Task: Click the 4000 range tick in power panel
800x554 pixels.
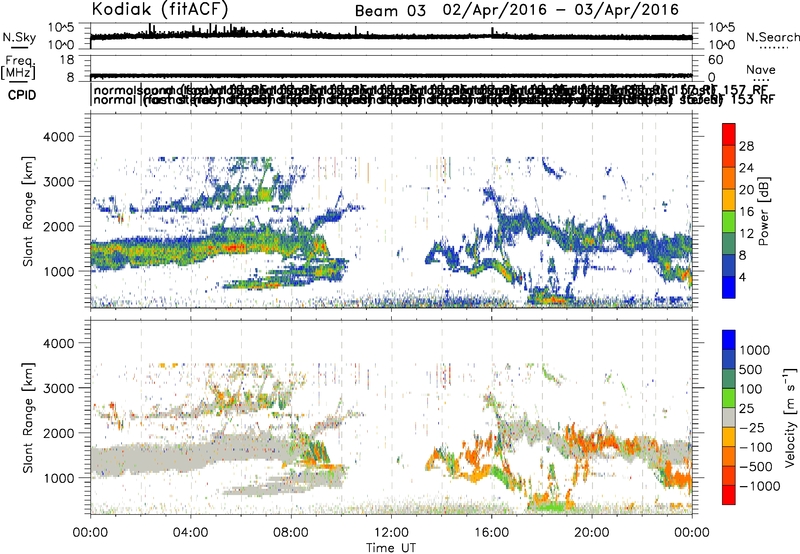Action: pyautogui.click(x=58, y=137)
